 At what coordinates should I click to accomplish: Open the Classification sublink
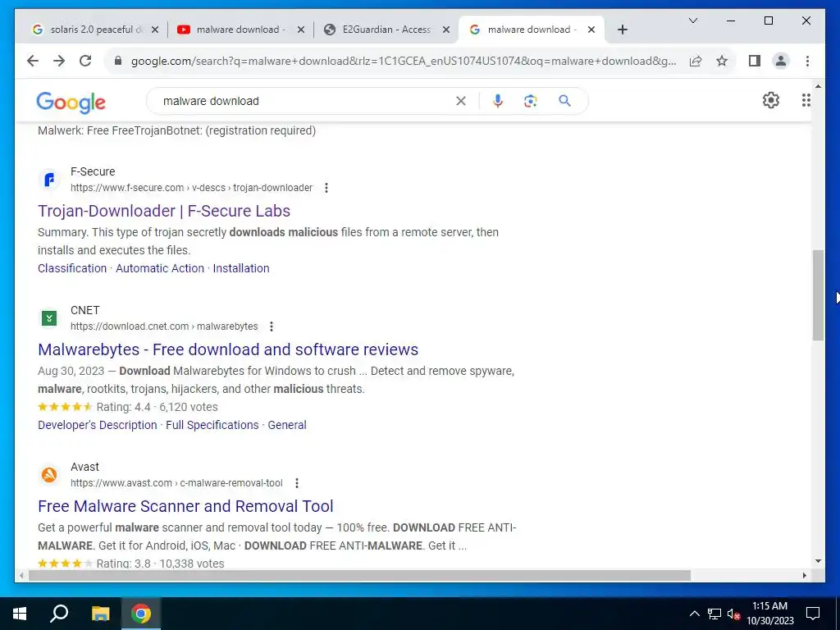coord(72,268)
